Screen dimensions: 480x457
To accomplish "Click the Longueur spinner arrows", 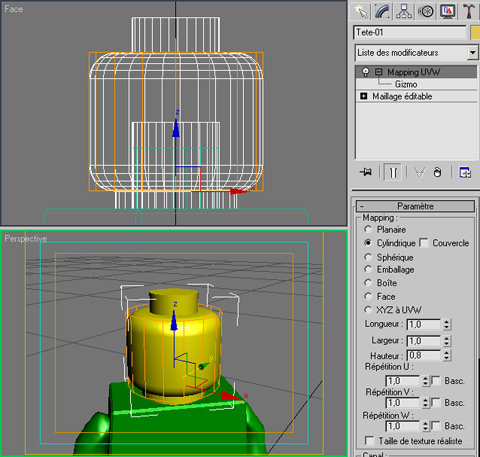I will (x=447, y=324).
